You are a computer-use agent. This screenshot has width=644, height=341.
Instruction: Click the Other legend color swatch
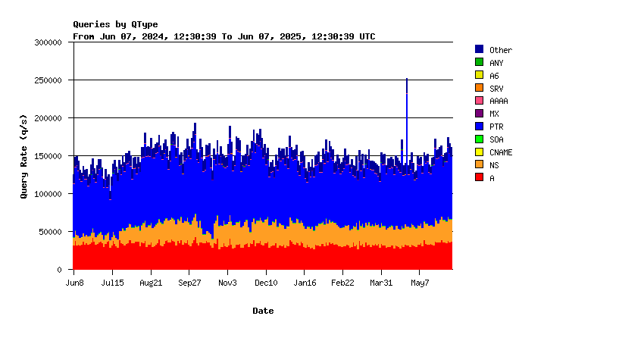(x=479, y=49)
